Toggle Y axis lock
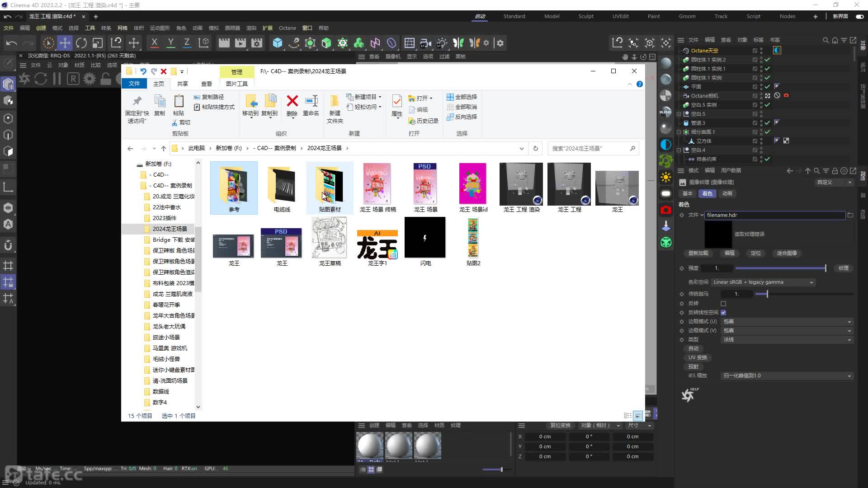Screen dimensions: 868x488 (x=170, y=43)
